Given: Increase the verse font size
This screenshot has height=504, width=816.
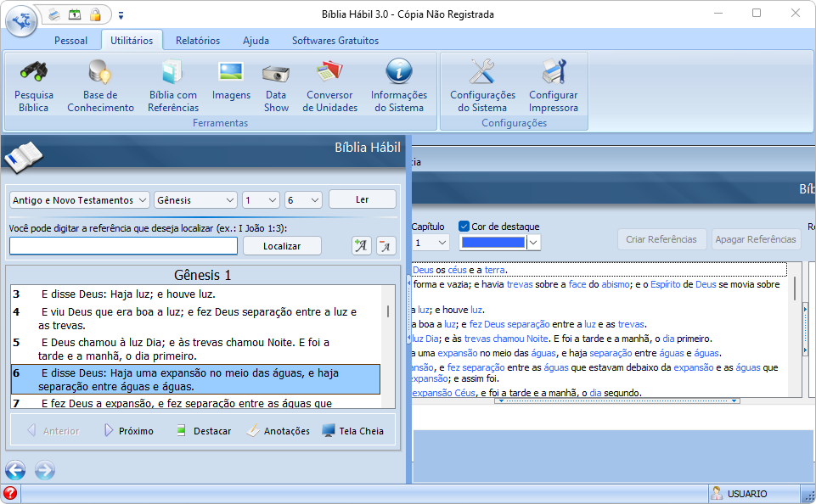Looking at the screenshot, I should 361,245.
